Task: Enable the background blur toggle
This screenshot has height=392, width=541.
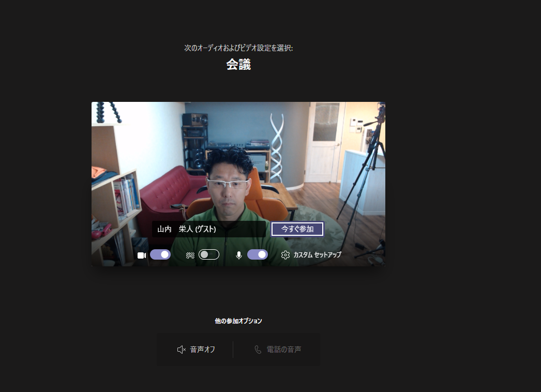Action: coord(209,254)
